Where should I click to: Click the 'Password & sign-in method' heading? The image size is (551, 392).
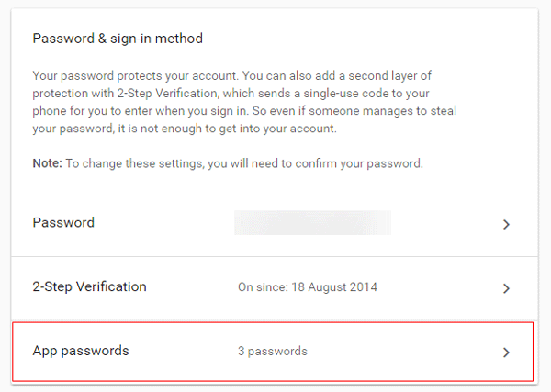[118, 39]
